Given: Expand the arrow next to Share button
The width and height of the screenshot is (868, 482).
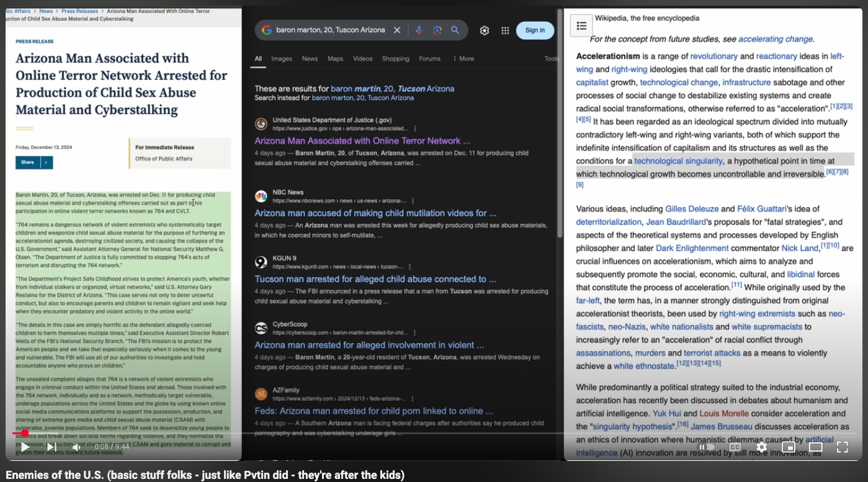Looking at the screenshot, I should tap(47, 163).
